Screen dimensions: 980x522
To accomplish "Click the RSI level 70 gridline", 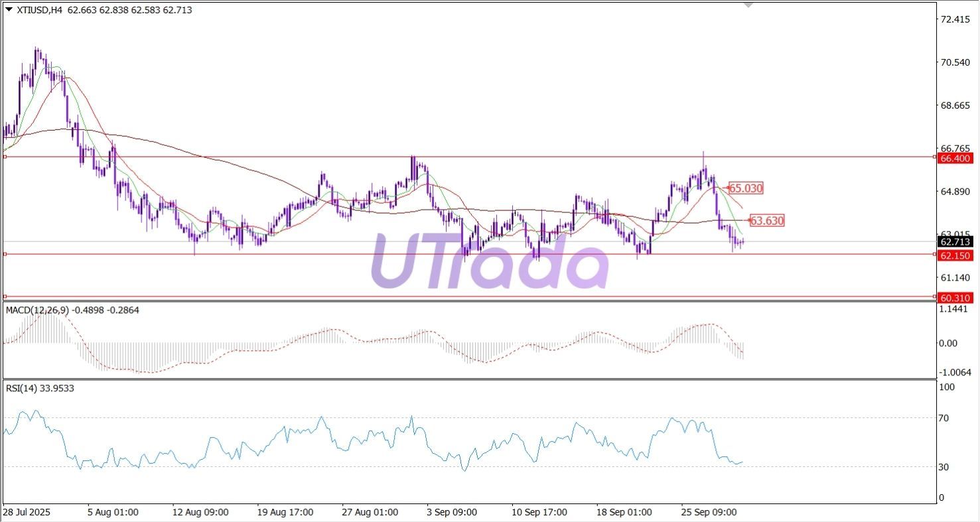I will pyautogui.click(x=464, y=418).
